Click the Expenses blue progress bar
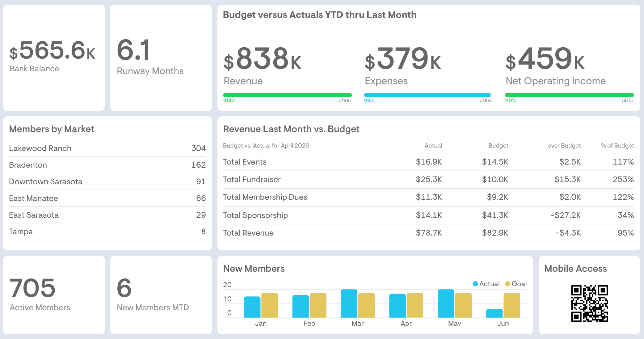This screenshot has height=339, width=644. pos(427,95)
